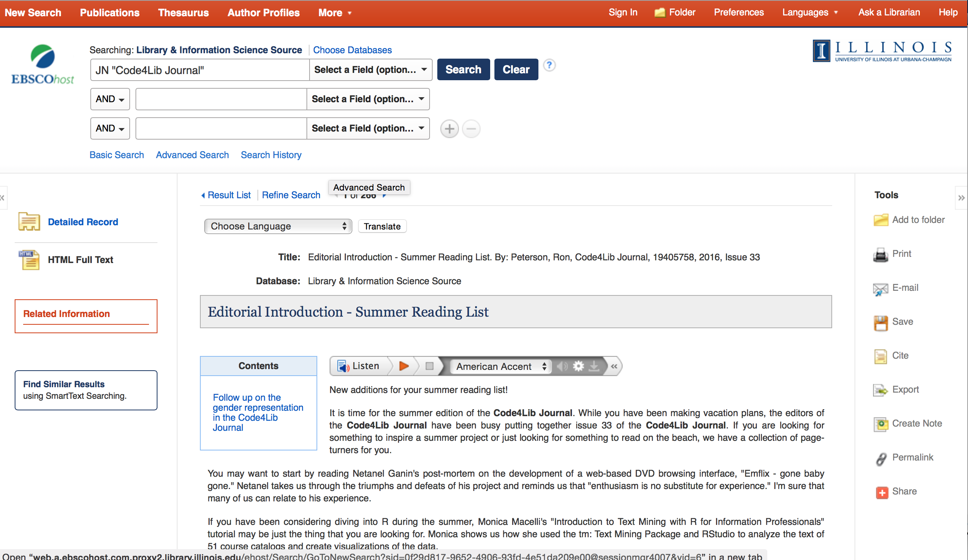
Task: Open 'Follow up on the gender representation' contents link
Action: tap(258, 413)
